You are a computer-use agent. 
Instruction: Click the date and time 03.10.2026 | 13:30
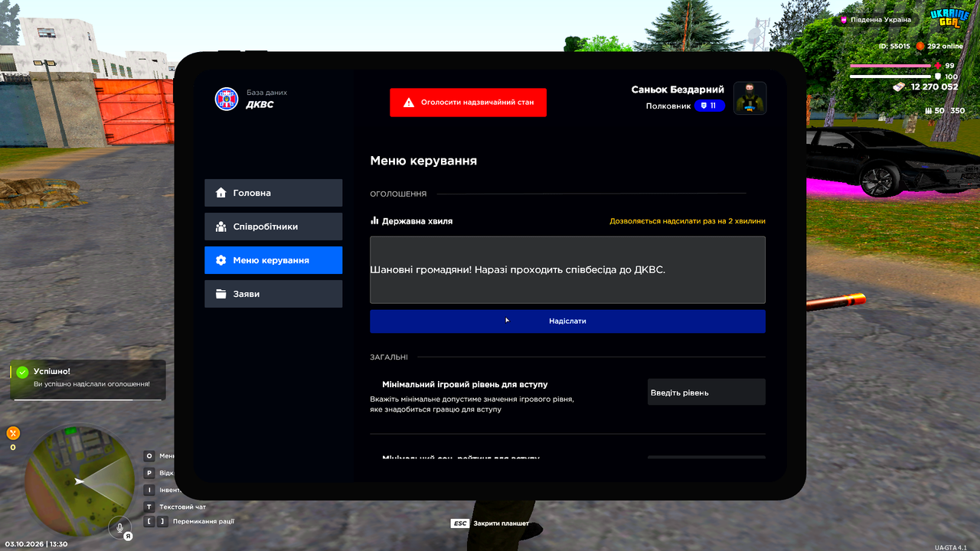[35, 544]
